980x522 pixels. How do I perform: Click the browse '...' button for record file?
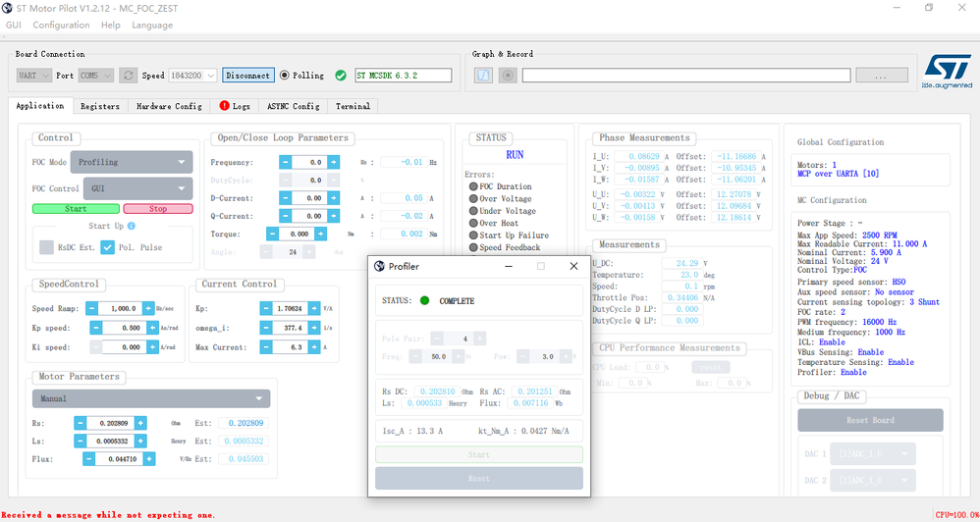[882, 75]
